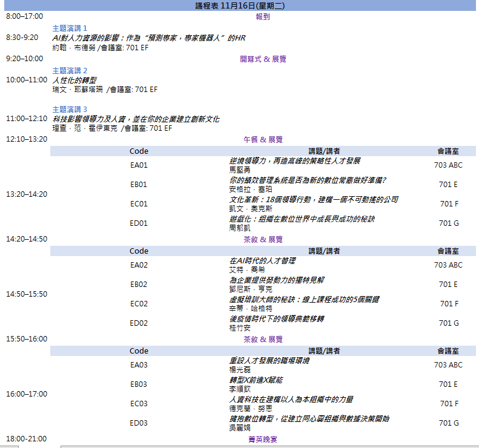Image resolution: width=479 pixels, height=448 pixels.
Task: Select speaker name 桂竹安
Action: point(240,328)
